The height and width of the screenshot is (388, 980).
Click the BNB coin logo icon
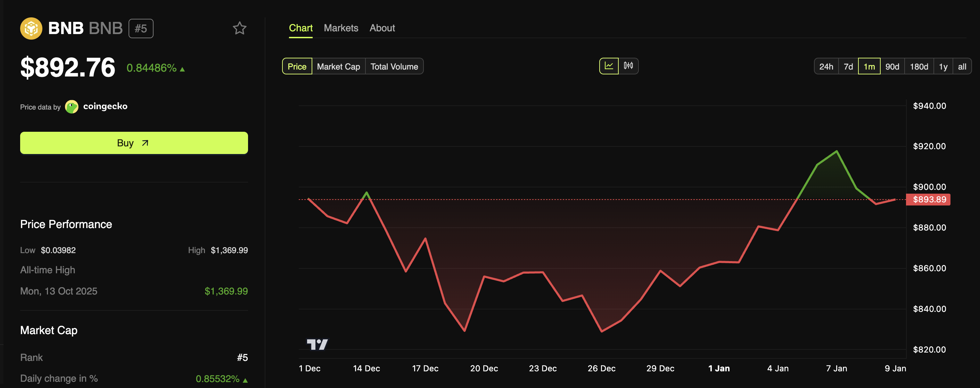(x=32, y=28)
